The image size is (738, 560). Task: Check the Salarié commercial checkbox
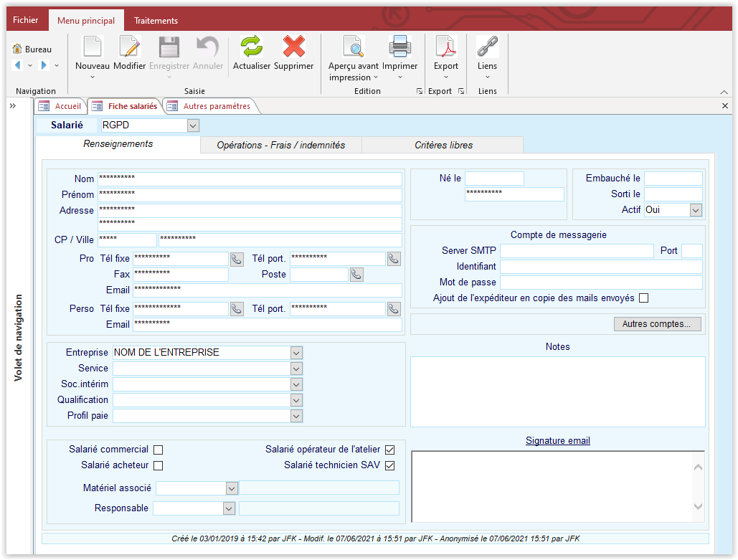click(159, 450)
